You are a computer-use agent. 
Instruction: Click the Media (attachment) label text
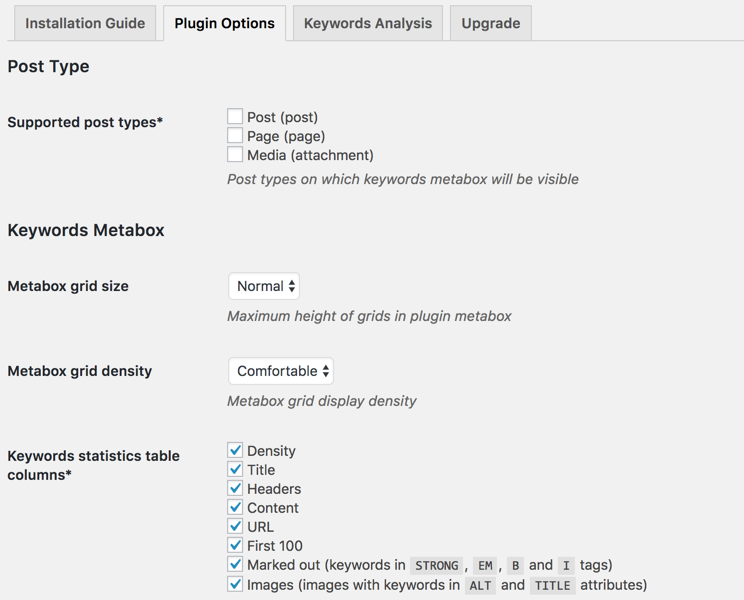[x=310, y=155]
